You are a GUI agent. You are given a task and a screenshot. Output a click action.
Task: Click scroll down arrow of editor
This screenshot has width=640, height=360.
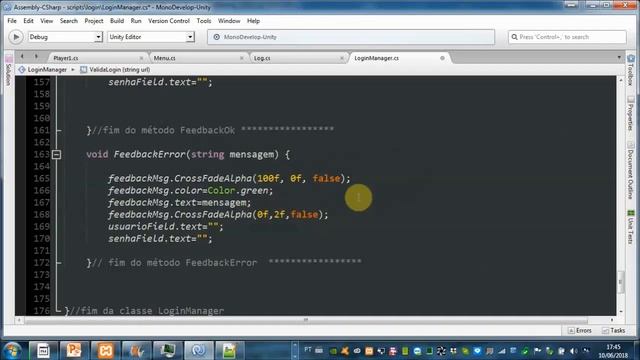[621, 311]
